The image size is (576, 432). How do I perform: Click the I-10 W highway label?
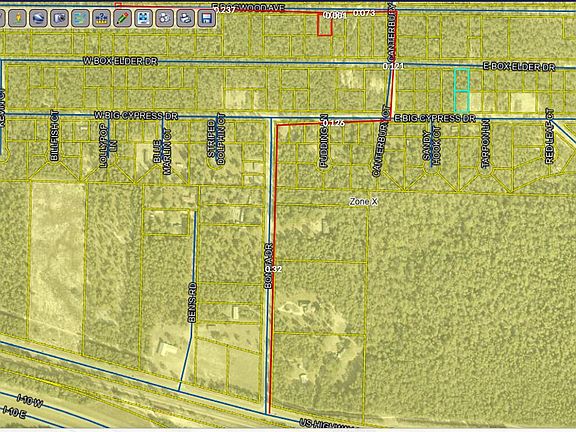pos(29,401)
